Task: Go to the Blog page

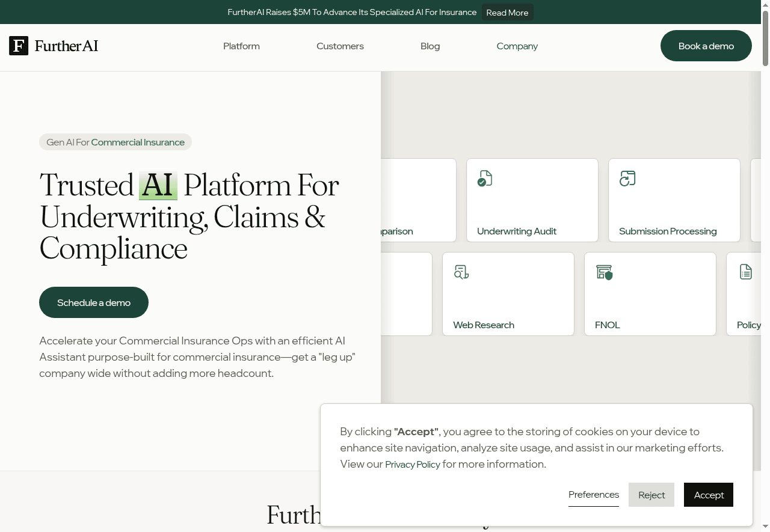Action: 430,46
